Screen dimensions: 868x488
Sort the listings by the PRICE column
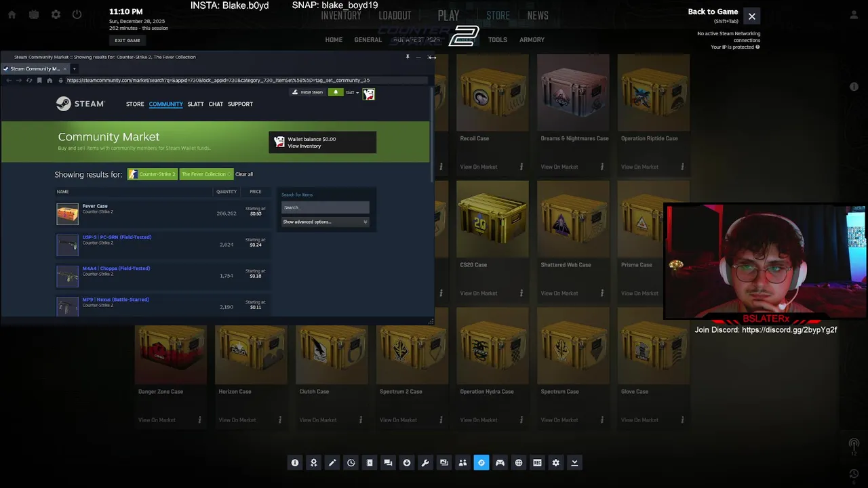(x=255, y=192)
